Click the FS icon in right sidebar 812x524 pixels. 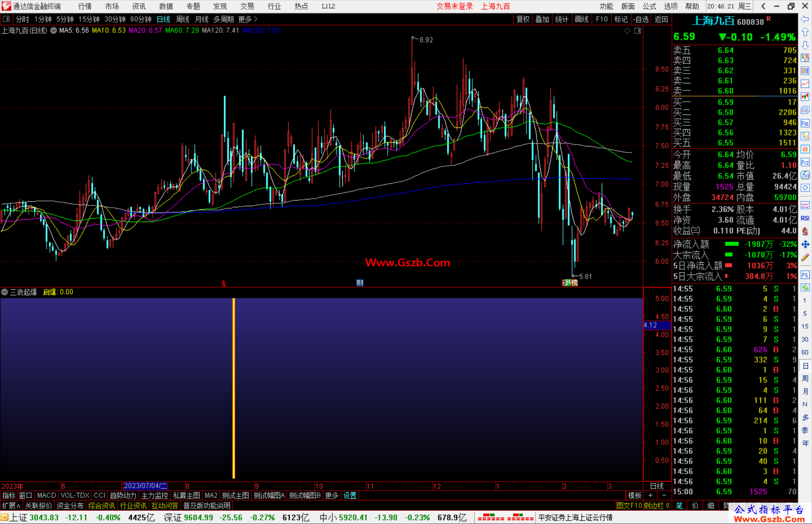point(805,275)
